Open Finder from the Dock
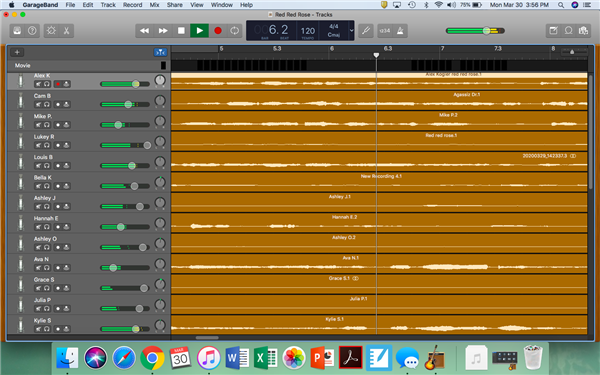The image size is (600, 375). (x=67, y=358)
